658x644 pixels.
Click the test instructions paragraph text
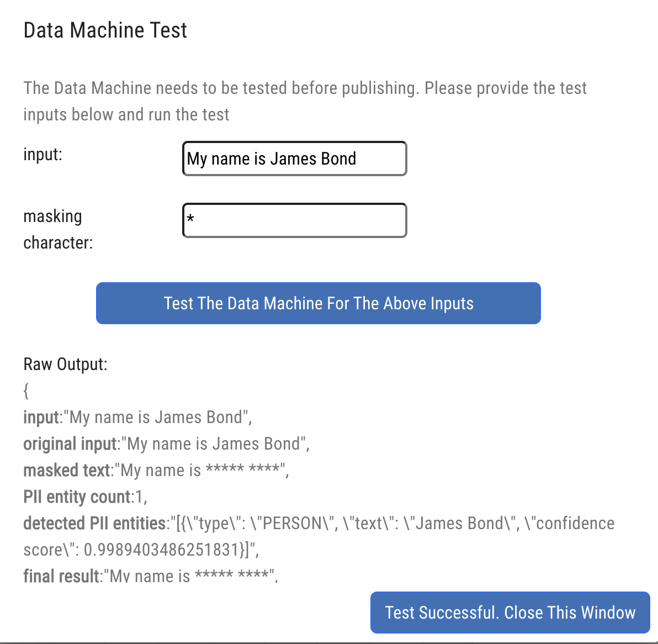click(305, 101)
